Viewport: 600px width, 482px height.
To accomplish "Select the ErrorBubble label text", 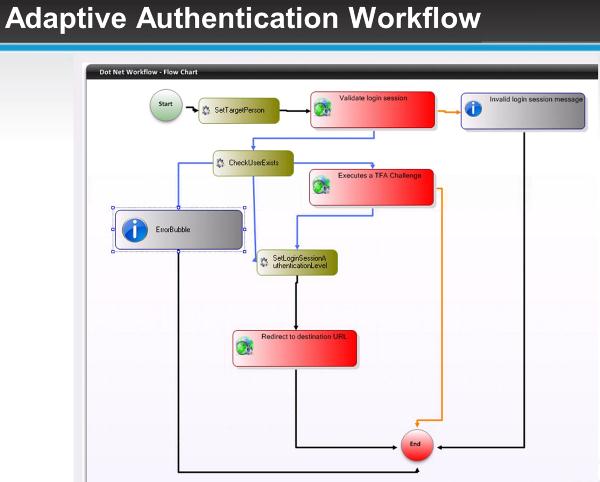I will tap(173, 230).
